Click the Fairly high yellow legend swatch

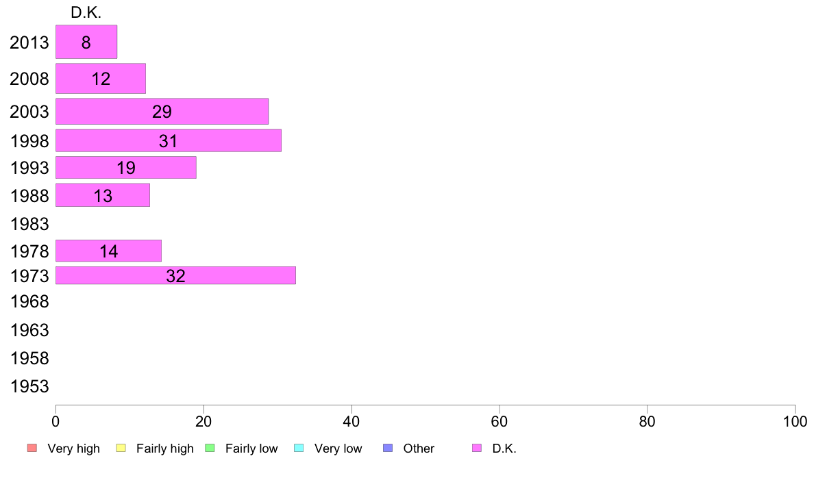[121, 448]
